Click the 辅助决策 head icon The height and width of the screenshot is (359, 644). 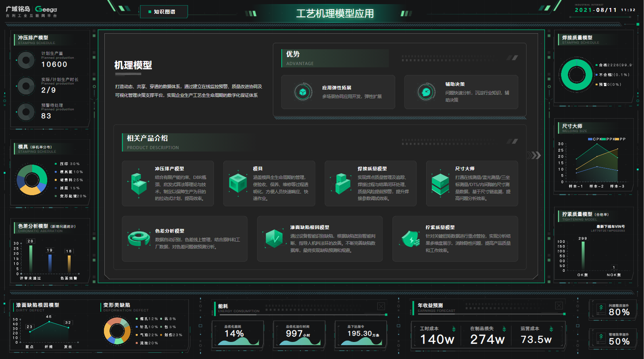point(426,92)
